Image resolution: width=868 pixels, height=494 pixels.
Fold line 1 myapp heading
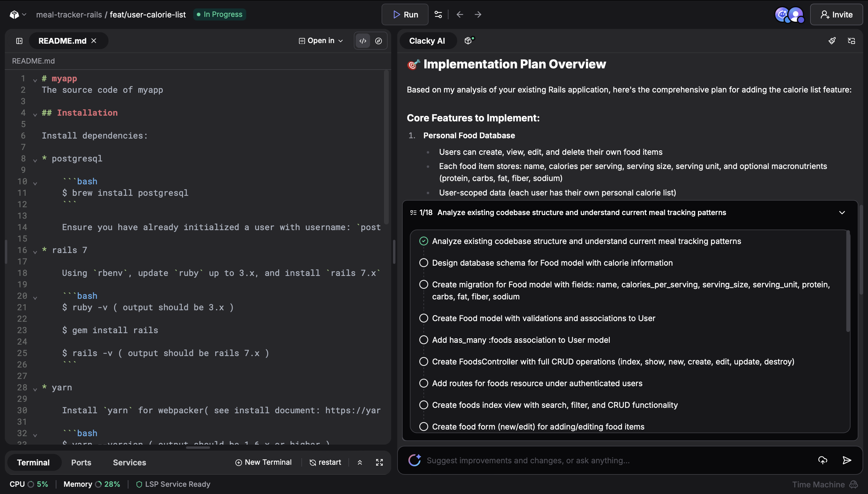coord(35,80)
